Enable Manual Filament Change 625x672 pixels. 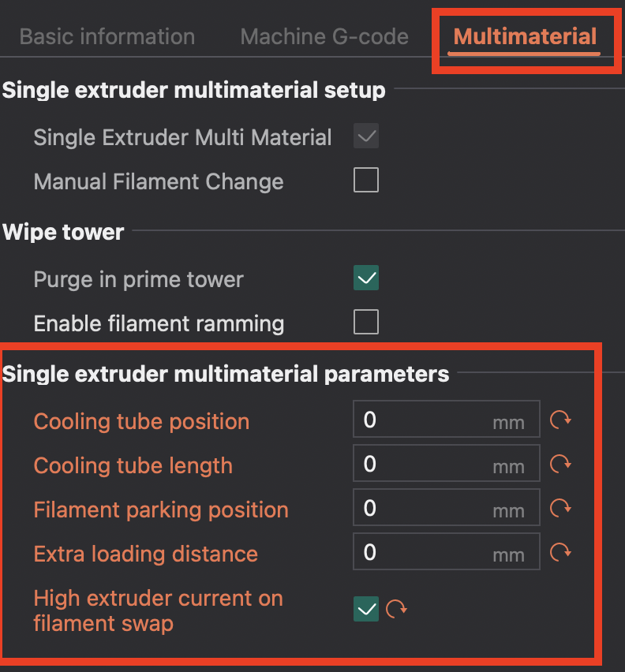(x=366, y=181)
